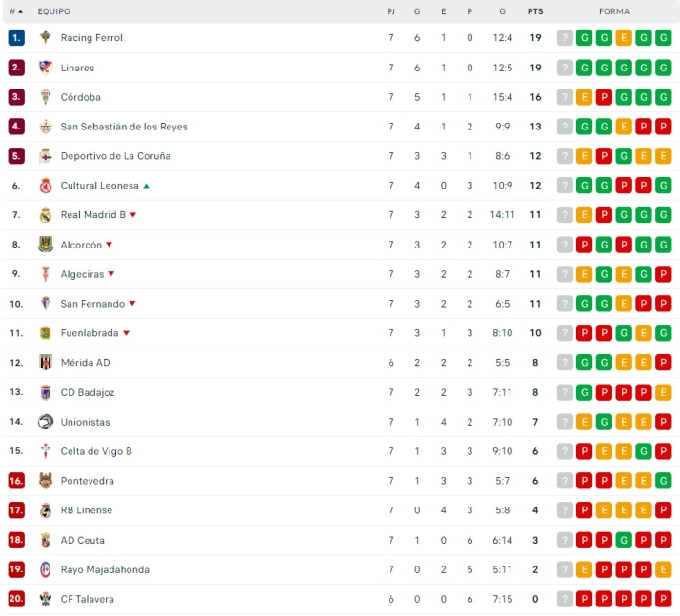
Task: Click Linares' most recent green G result
Action: click(x=664, y=68)
